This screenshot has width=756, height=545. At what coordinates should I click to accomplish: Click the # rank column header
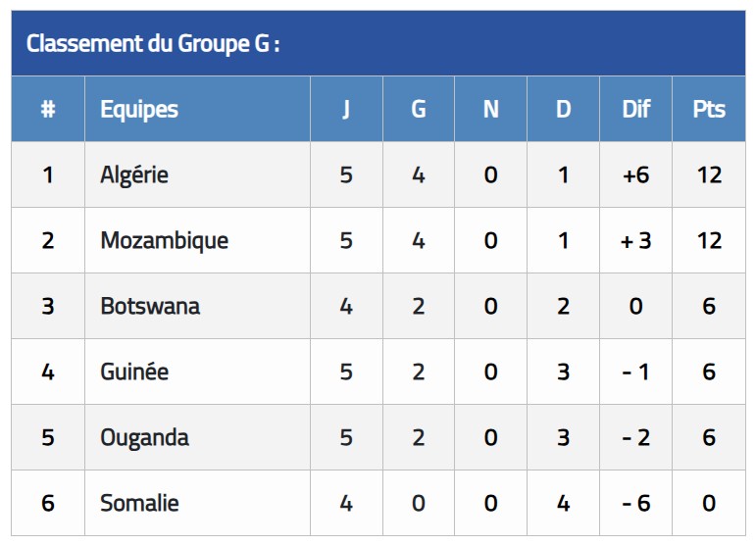[x=48, y=109]
